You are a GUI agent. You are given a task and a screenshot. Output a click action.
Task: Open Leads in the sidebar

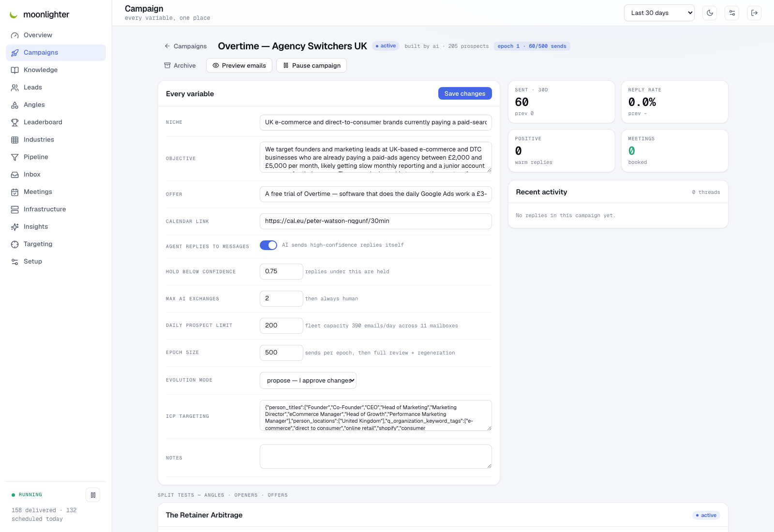point(56,88)
